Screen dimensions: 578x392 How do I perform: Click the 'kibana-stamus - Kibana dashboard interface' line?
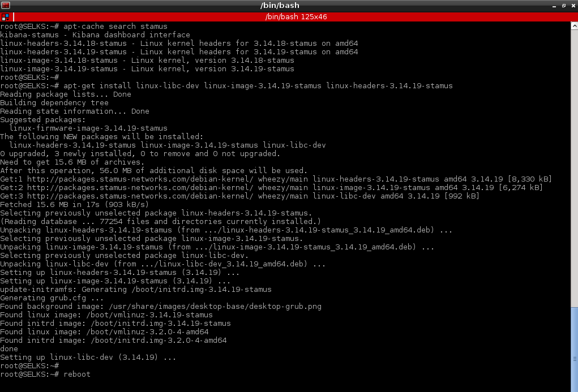[x=95, y=35]
